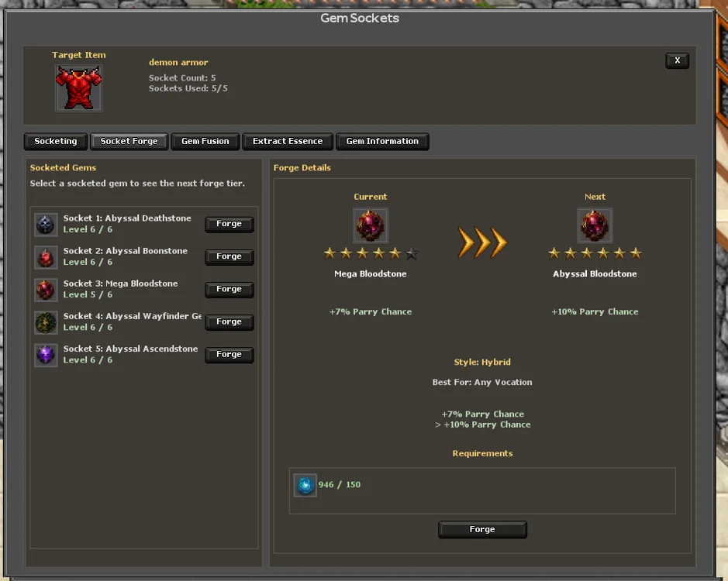This screenshot has height=581, width=728.
Task: Click the 'Best For: Any Vocation' text
Action: (482, 383)
